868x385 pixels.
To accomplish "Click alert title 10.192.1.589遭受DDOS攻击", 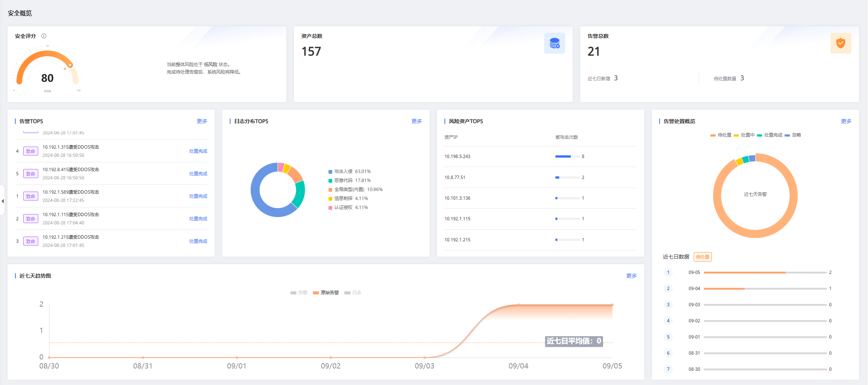I will click(x=71, y=192).
